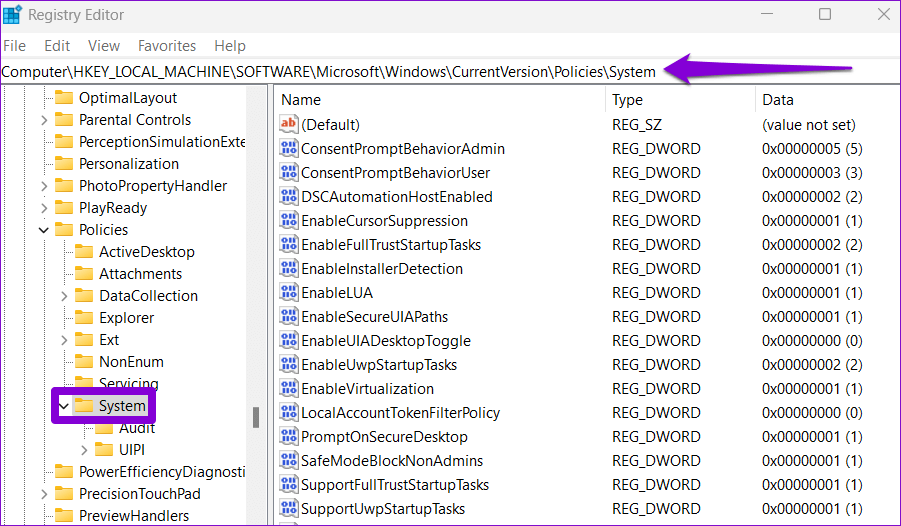Click the Registry Editor app icon in title bar
The image size is (901, 526).
(x=13, y=14)
